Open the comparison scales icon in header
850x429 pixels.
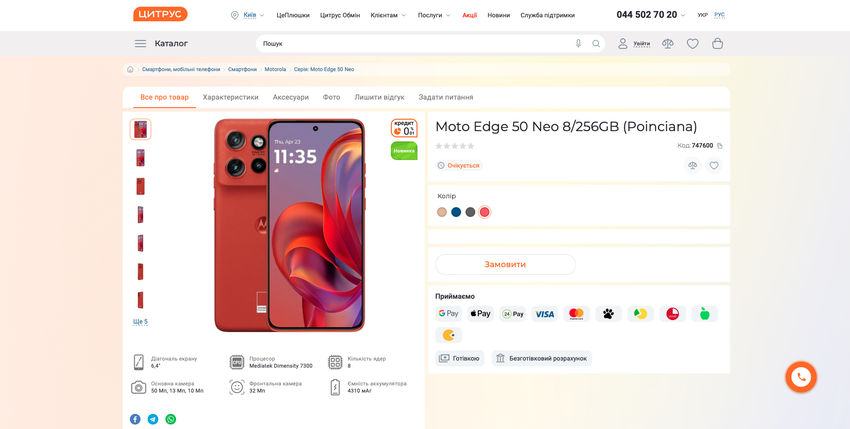[668, 44]
